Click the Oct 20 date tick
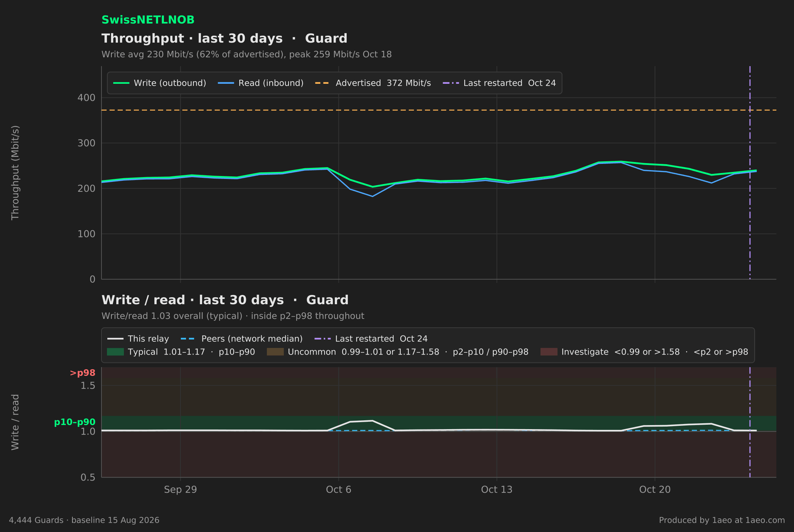The height and width of the screenshot is (532, 794). (x=655, y=490)
